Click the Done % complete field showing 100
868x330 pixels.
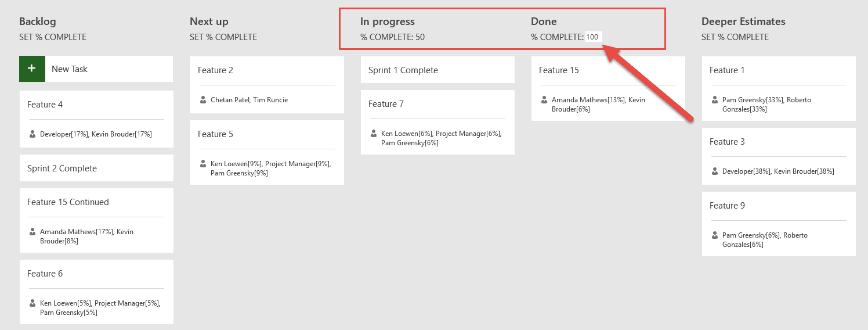coord(593,37)
